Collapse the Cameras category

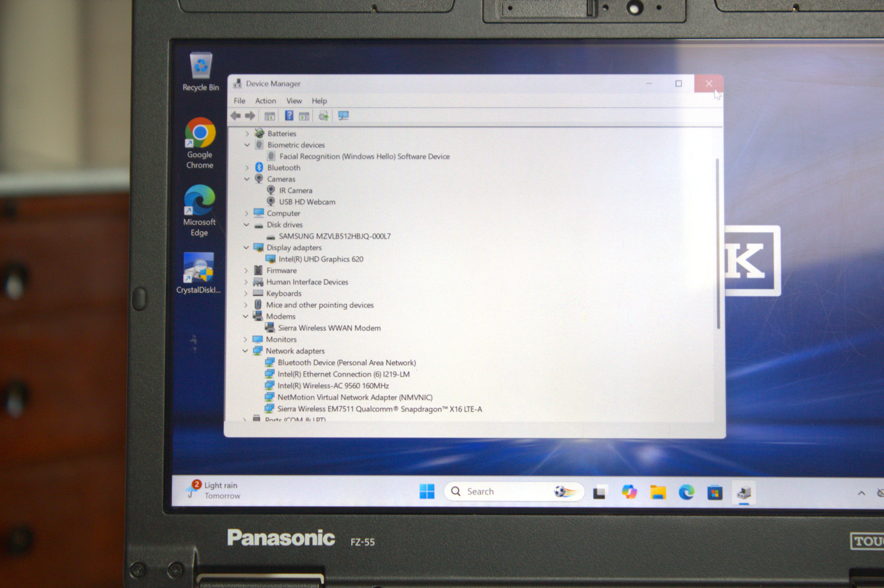tap(246, 179)
